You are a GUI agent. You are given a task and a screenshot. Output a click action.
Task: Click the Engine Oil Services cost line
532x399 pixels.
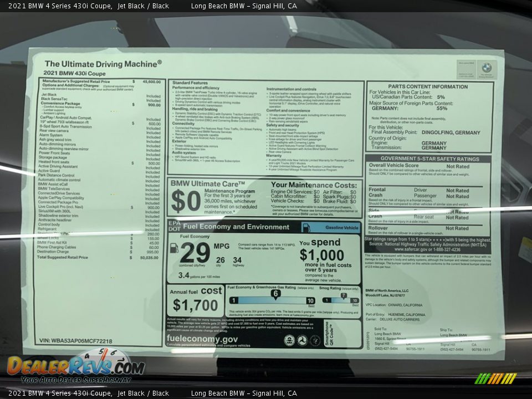tap(295, 192)
